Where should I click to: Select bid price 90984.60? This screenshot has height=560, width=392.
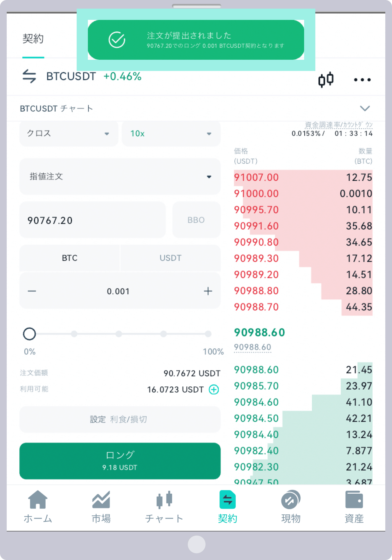click(x=256, y=402)
